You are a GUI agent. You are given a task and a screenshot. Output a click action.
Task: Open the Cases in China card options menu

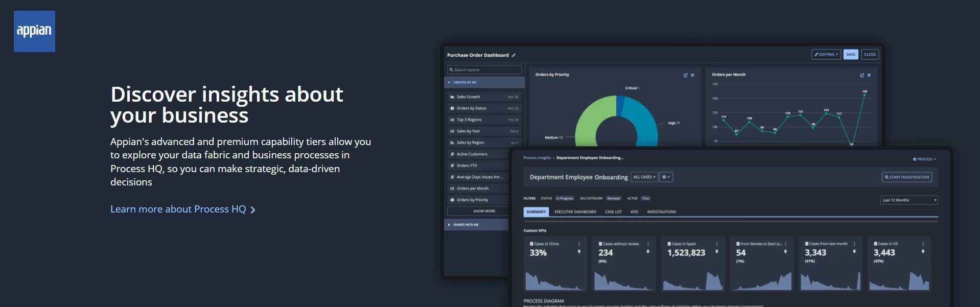(579, 244)
